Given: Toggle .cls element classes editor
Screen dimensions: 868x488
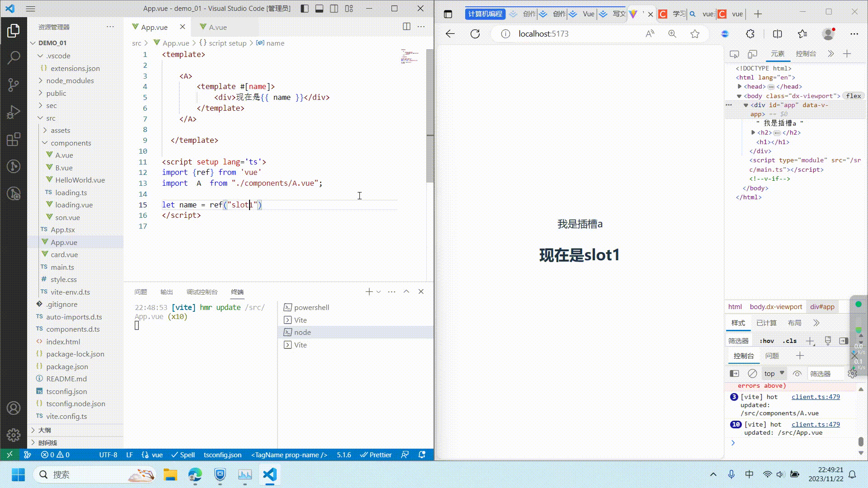Looking at the screenshot, I should tap(790, 340).
